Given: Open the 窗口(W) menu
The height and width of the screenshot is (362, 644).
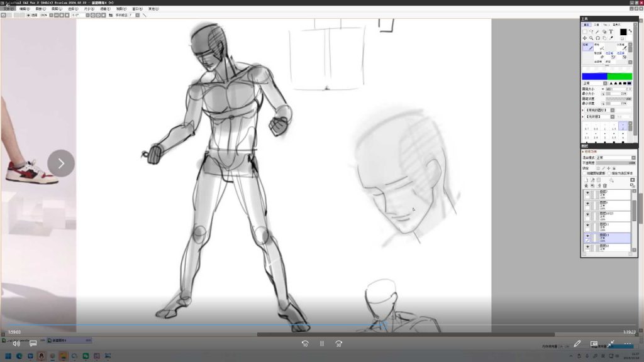Looking at the screenshot, I should pyautogui.click(x=136, y=9).
